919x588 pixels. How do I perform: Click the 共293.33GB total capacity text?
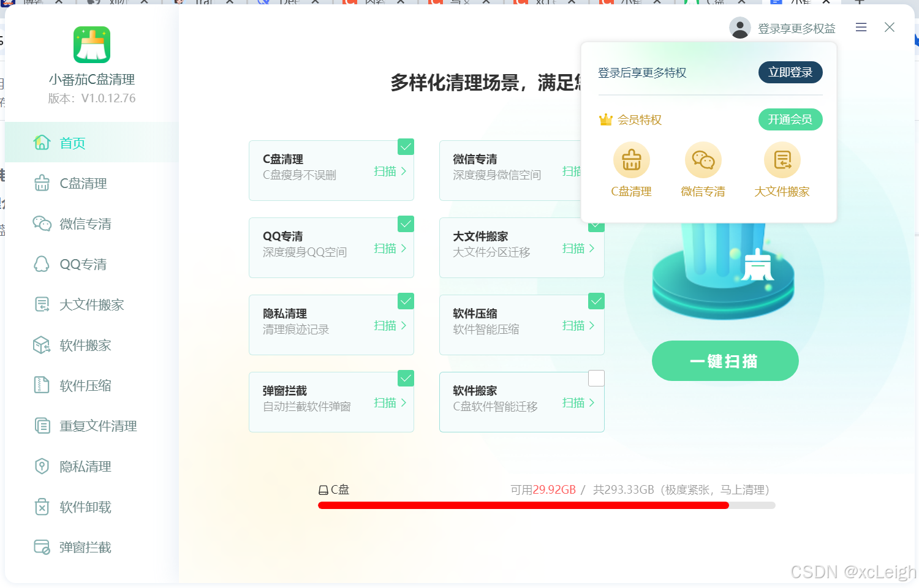(624, 490)
